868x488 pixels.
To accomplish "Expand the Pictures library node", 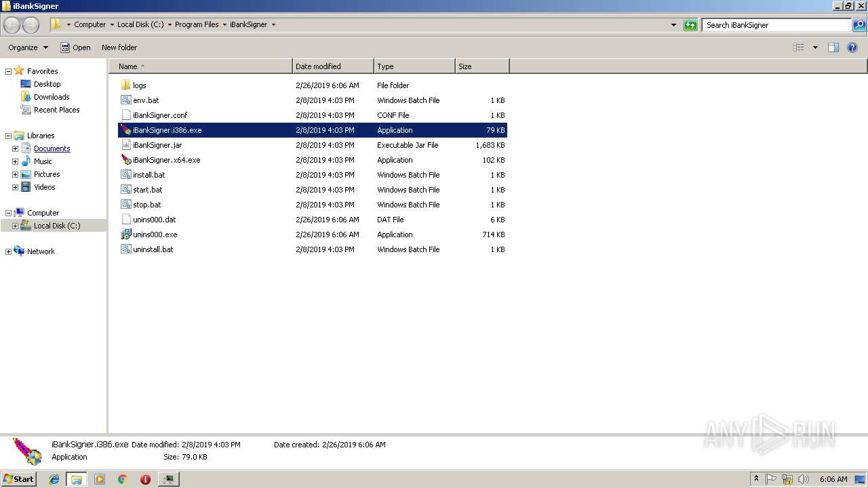I will point(15,174).
